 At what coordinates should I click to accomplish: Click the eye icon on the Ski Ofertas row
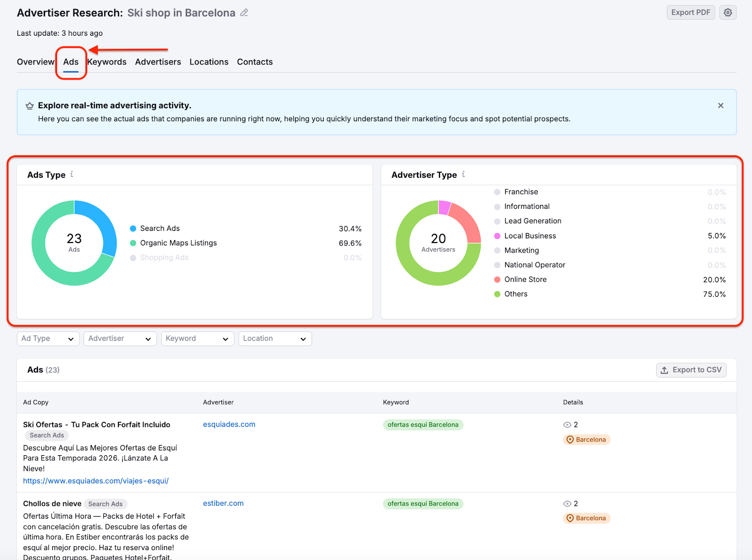pos(568,425)
